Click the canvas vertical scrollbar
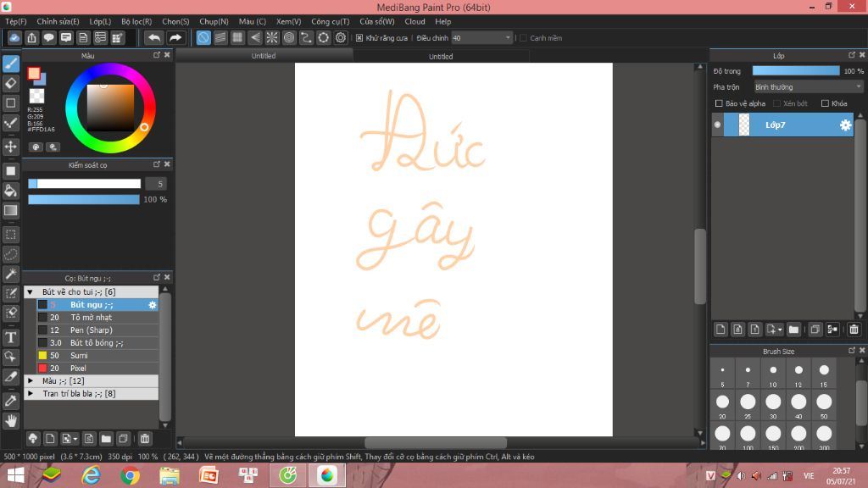The width and height of the screenshot is (868, 488). pos(699,266)
